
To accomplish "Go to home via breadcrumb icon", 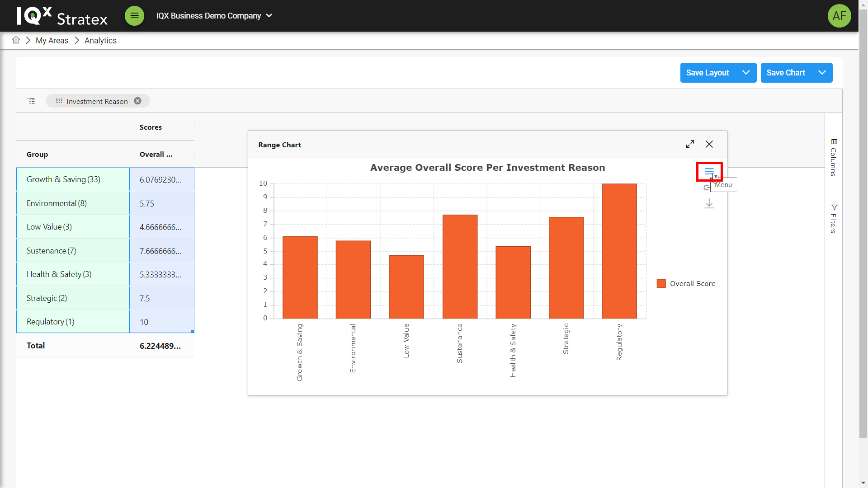I will [16, 40].
